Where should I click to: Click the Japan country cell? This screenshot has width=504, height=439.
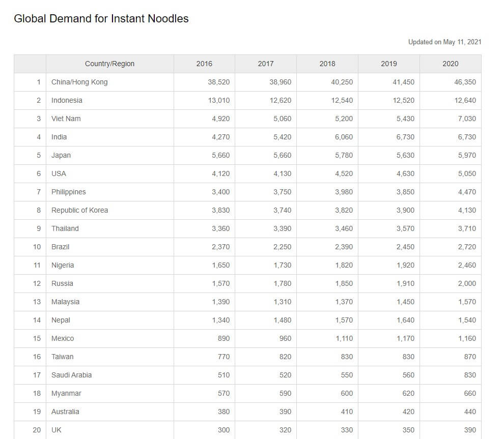click(109, 156)
